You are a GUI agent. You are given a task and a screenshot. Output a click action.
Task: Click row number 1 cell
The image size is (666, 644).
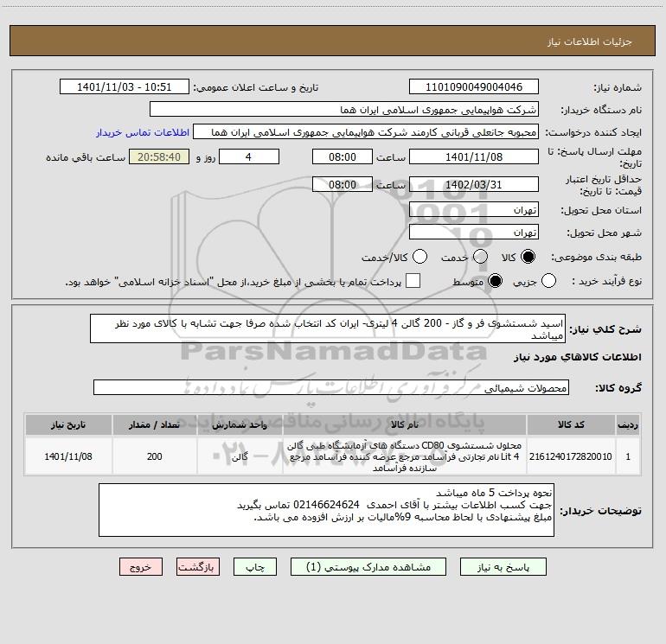pos(628,456)
